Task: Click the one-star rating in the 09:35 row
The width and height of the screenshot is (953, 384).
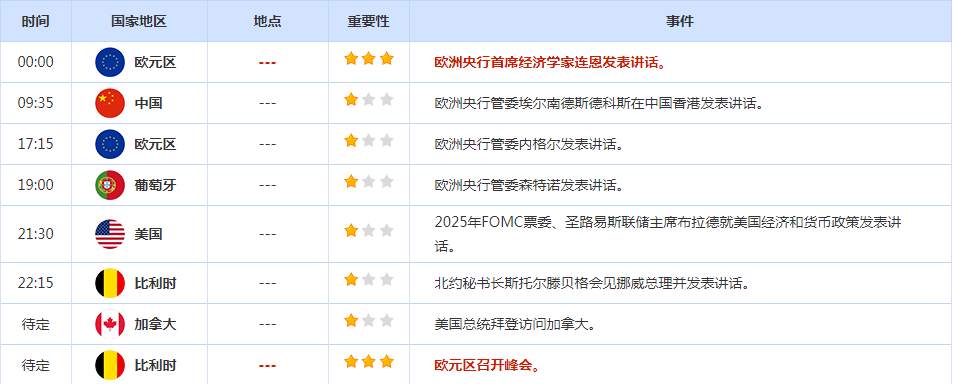Action: (369, 100)
